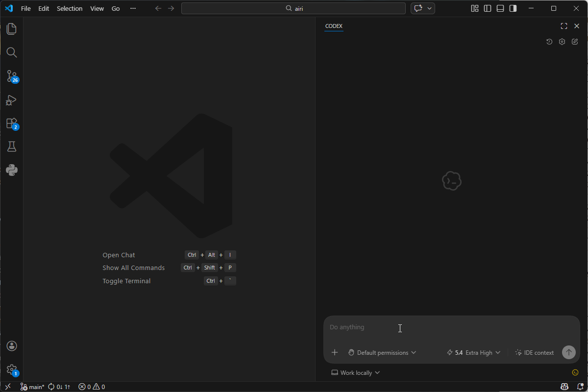Click the VS Code logo in title bar
588x392 pixels.
[x=9, y=8]
